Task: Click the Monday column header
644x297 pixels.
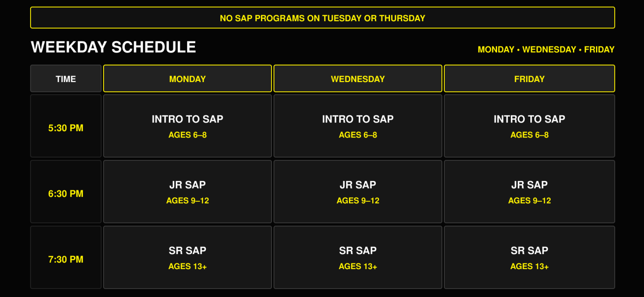Action: pyautogui.click(x=187, y=79)
